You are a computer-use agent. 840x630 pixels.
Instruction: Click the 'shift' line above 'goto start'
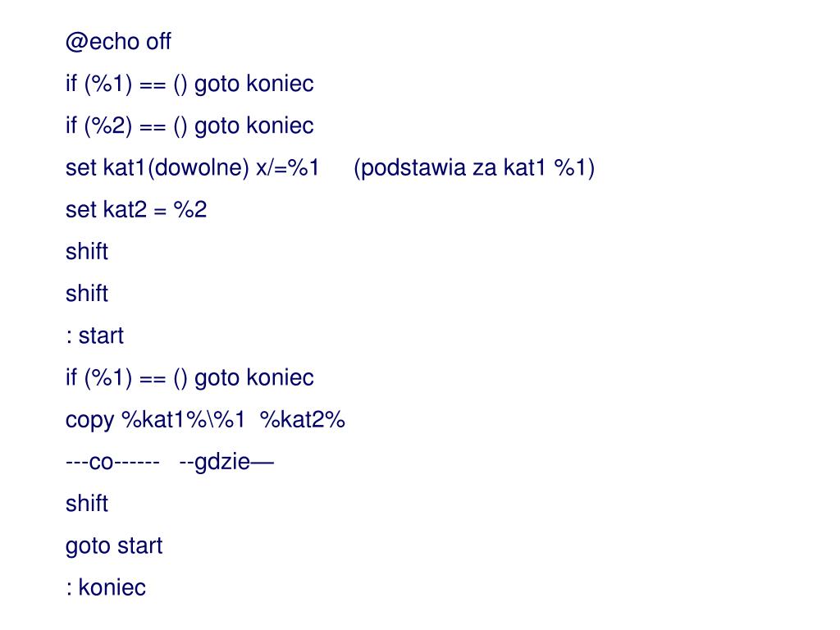click(87, 504)
